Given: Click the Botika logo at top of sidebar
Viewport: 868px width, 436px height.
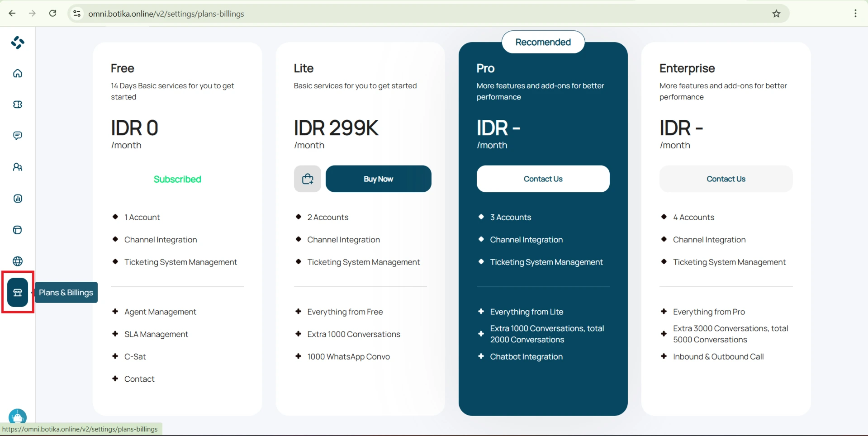Looking at the screenshot, I should coord(18,43).
